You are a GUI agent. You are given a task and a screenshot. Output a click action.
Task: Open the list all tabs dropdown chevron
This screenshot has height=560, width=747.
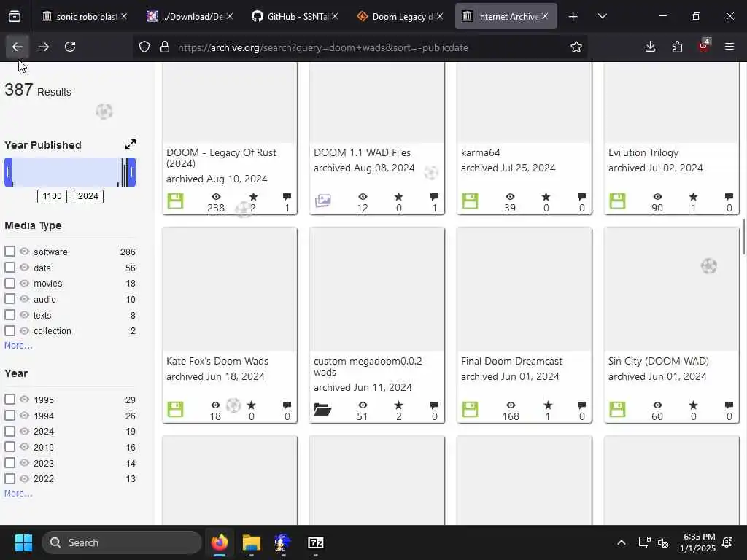coord(602,17)
